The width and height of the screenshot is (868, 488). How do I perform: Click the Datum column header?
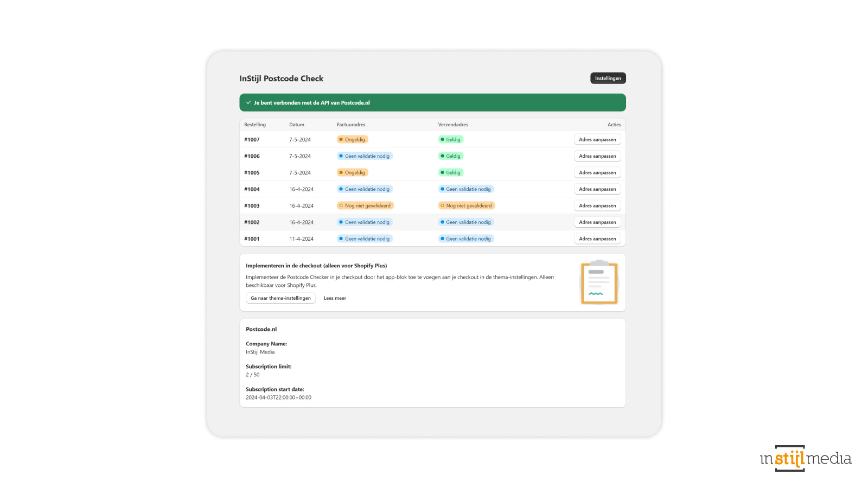click(x=297, y=125)
